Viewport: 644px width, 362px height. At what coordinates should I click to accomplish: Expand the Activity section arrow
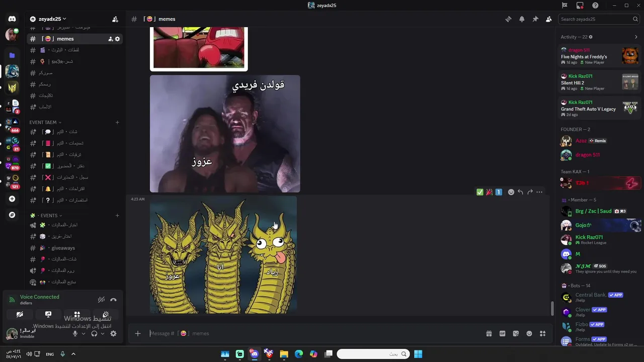pos(636,37)
